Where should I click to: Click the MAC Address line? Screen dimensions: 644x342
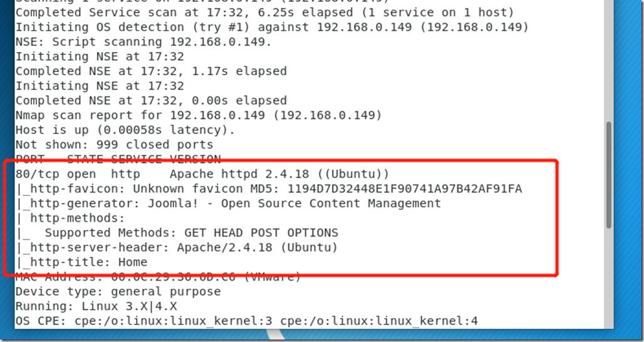pyautogui.click(x=158, y=277)
